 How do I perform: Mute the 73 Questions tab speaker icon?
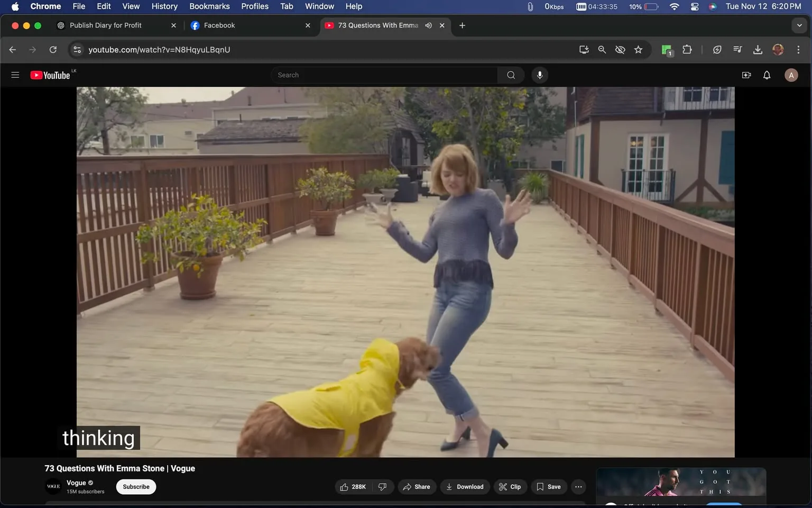pos(428,25)
